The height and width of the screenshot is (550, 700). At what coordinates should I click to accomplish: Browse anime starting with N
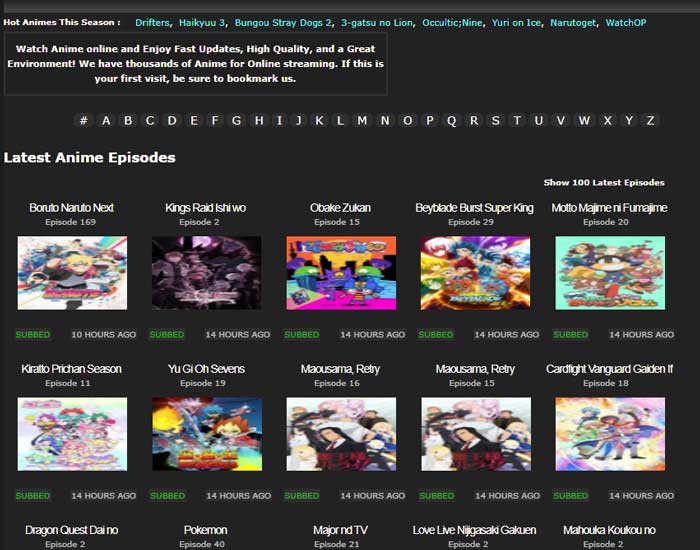pyautogui.click(x=385, y=120)
